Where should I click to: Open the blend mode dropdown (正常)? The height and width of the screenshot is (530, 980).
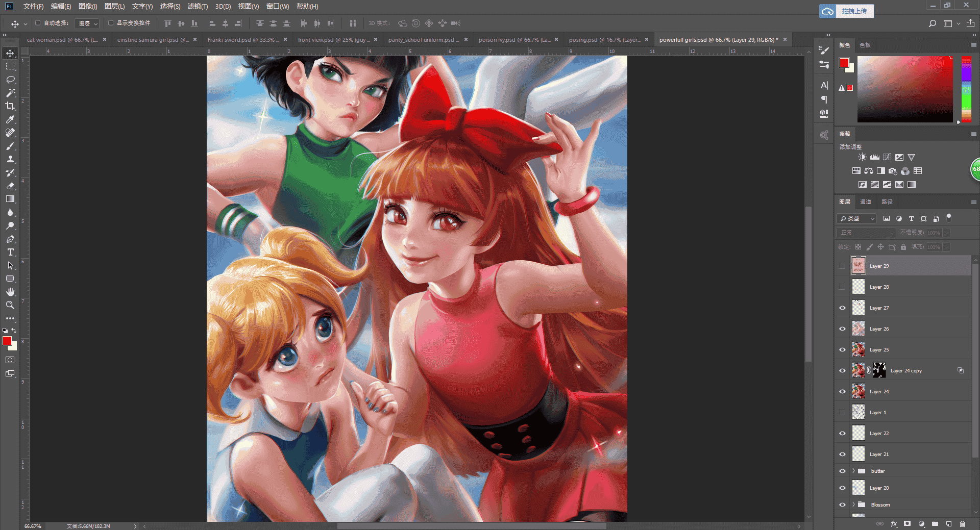[867, 233]
